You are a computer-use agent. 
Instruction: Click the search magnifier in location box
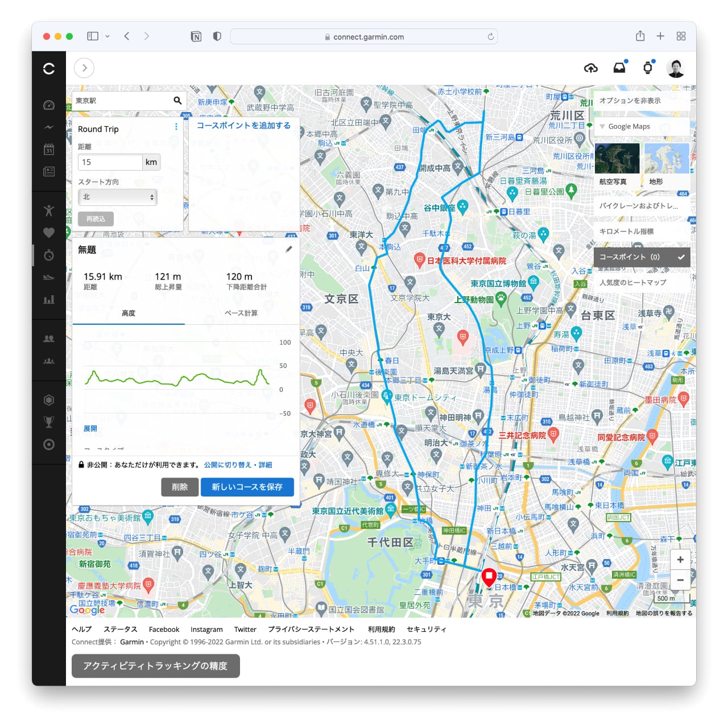click(177, 101)
